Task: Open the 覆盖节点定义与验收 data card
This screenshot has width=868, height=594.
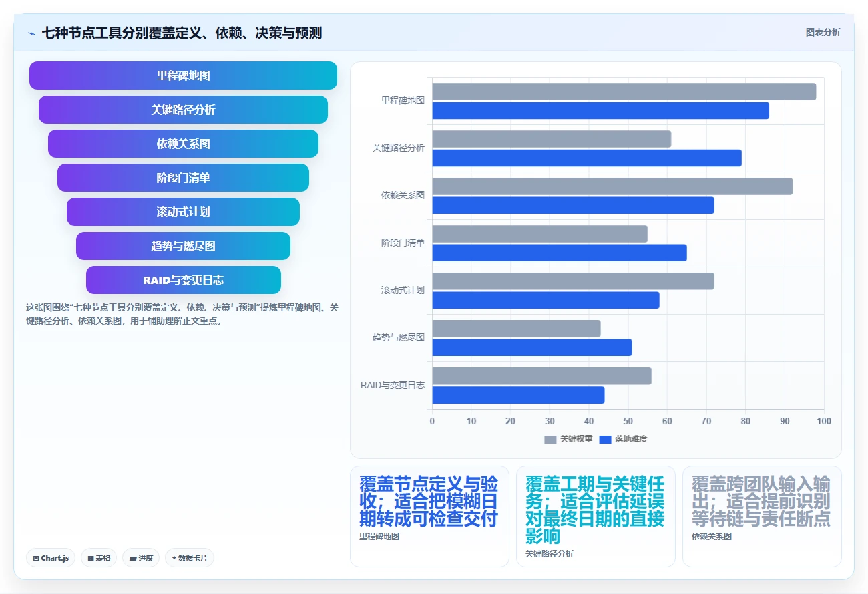Action: tap(429, 516)
